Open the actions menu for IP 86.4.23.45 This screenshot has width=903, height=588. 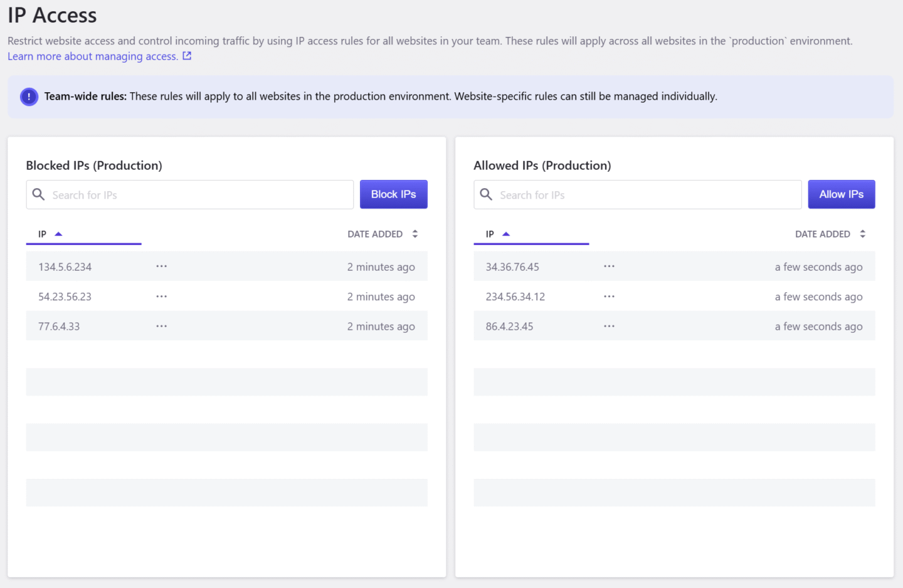pyautogui.click(x=609, y=325)
